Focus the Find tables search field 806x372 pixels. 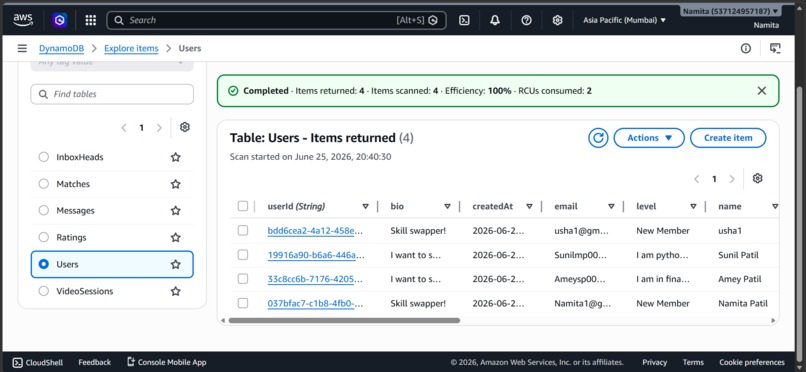click(112, 94)
